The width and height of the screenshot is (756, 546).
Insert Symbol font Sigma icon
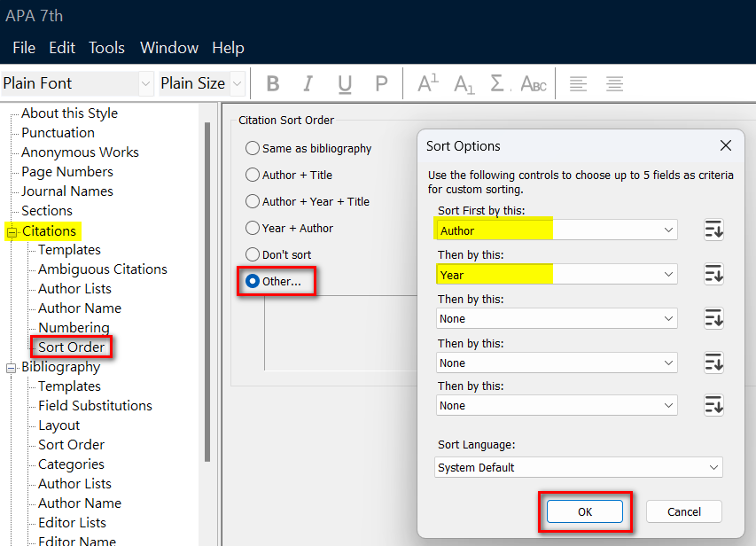click(497, 83)
